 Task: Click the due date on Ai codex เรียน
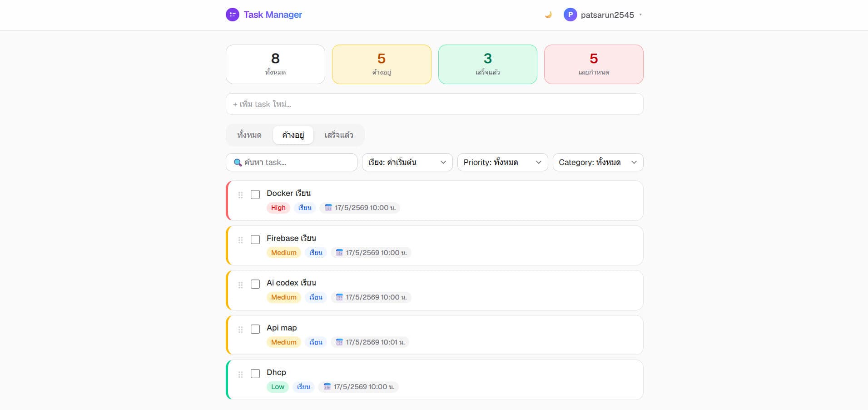click(371, 297)
